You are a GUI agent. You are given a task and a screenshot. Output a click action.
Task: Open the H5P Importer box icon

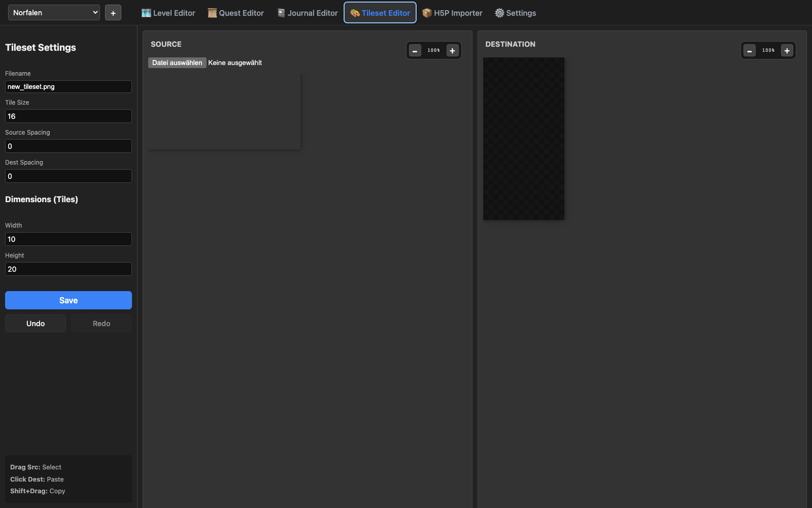pos(428,13)
